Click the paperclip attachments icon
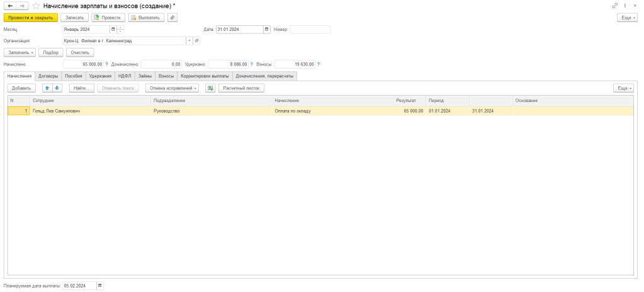The image size is (644, 292). point(172,18)
